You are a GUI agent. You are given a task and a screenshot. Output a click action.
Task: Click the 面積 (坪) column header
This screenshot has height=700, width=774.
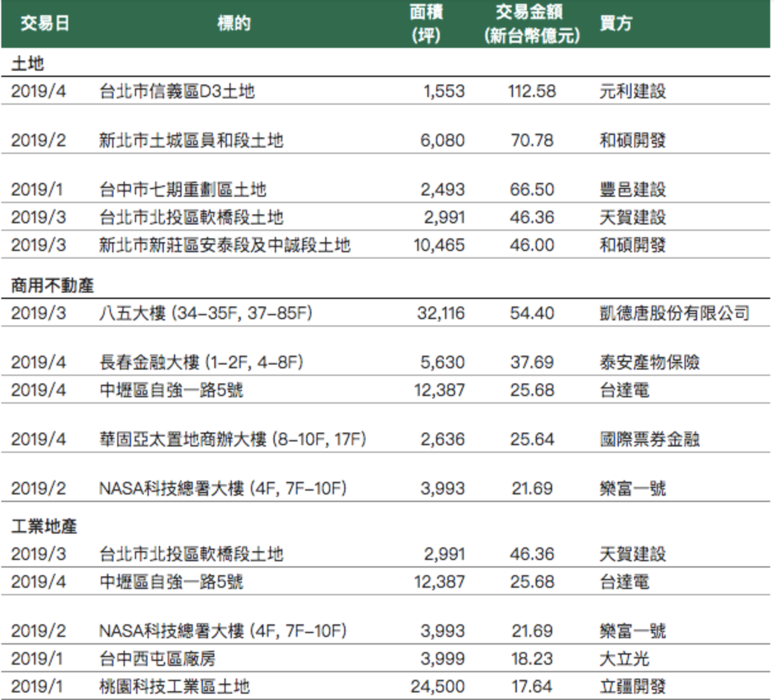(426, 24)
